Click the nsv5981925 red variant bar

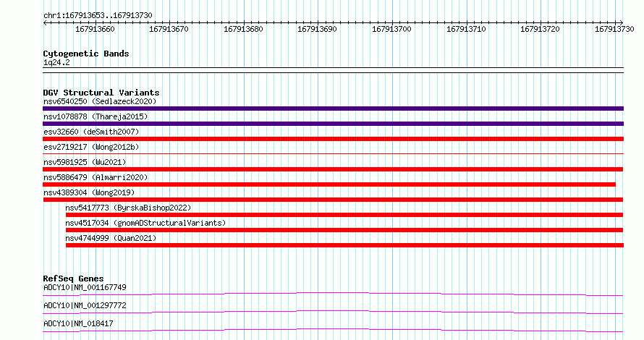click(x=333, y=169)
